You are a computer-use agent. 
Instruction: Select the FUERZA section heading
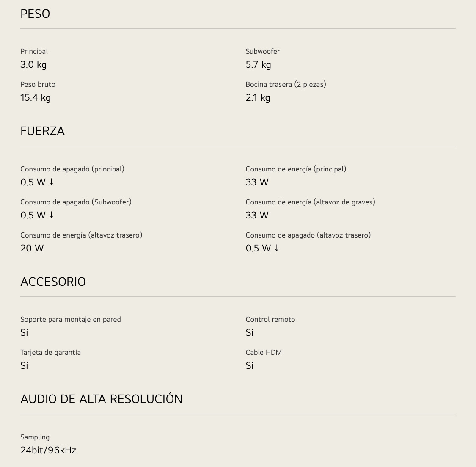tap(42, 131)
